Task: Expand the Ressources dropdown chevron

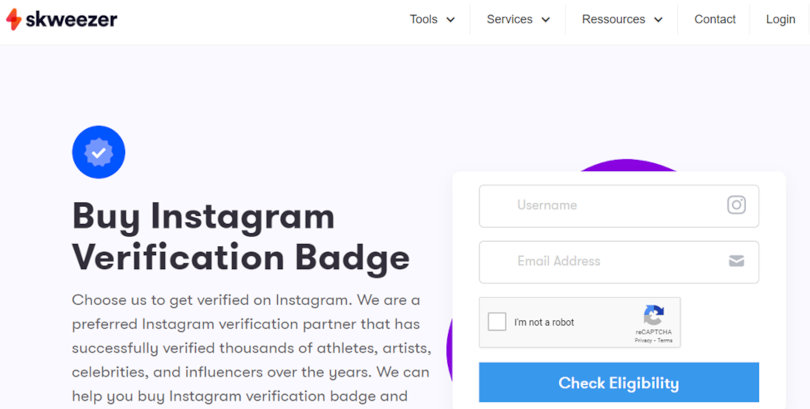Action: pyautogui.click(x=658, y=20)
